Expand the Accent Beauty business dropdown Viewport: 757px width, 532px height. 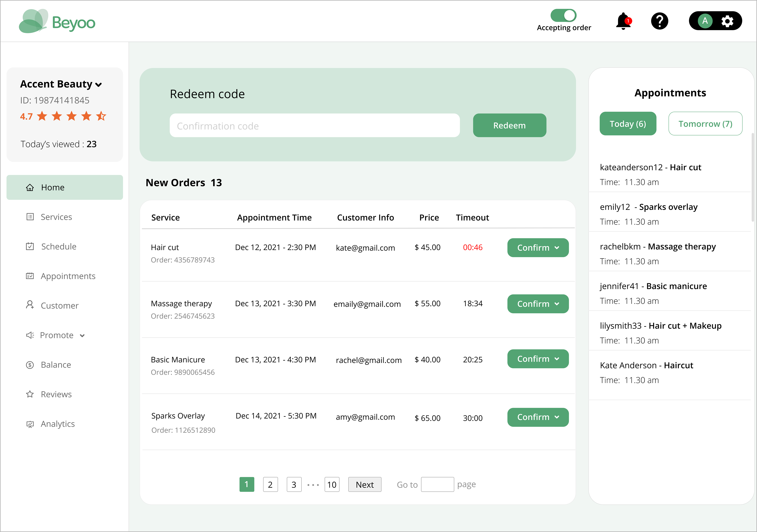click(98, 85)
